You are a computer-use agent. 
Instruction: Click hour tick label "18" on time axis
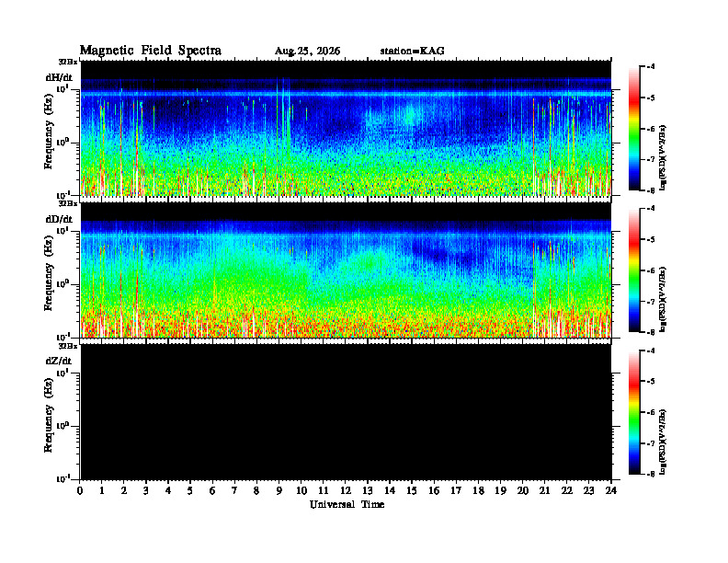pos(478,490)
